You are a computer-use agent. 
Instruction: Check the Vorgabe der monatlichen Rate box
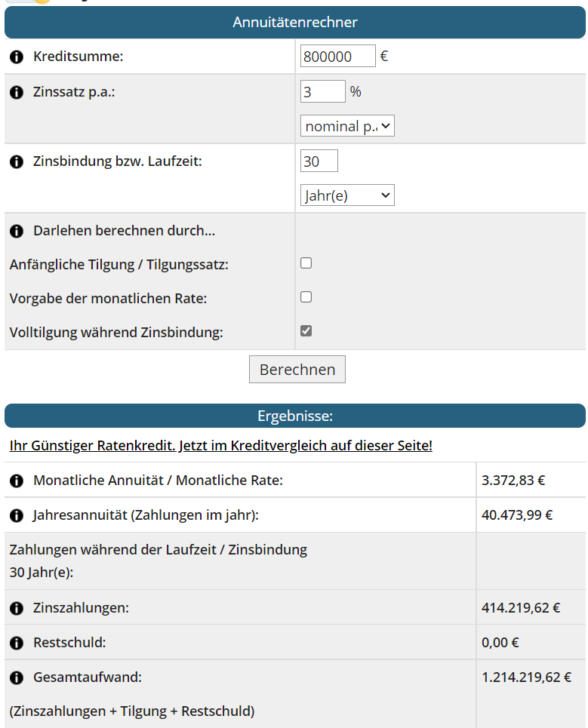click(306, 297)
